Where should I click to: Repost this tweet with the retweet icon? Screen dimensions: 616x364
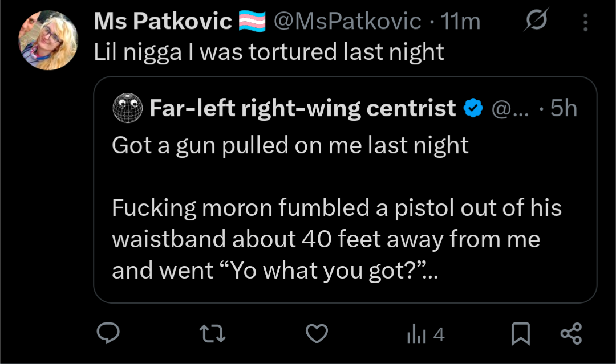(213, 334)
